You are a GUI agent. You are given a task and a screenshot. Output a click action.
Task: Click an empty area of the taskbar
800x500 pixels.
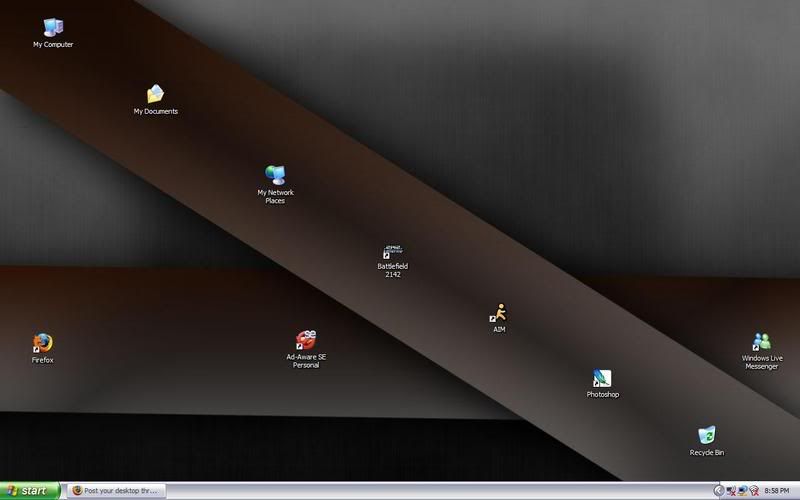tap(450, 491)
